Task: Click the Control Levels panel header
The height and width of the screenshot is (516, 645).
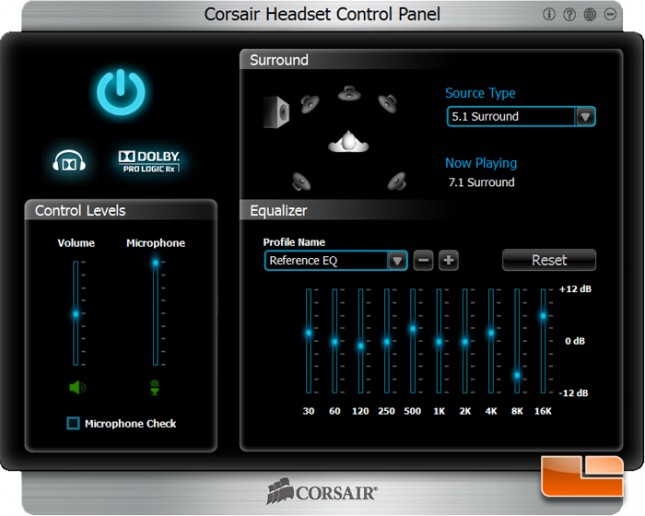Action: (121, 211)
